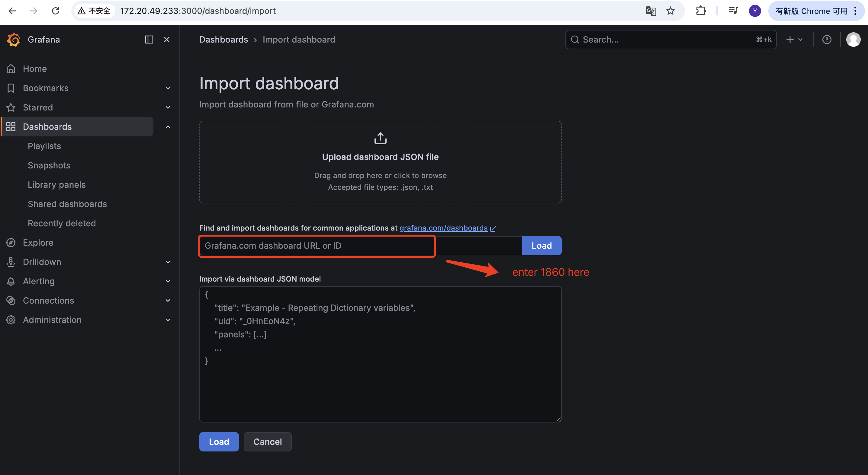Expand the Alerting section chevron
868x475 pixels.
tap(168, 281)
